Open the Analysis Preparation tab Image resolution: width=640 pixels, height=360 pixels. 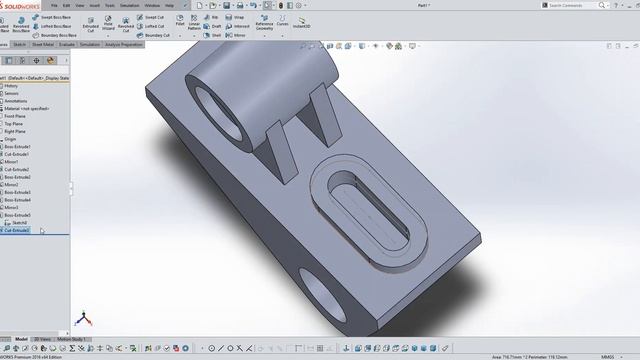123,44
